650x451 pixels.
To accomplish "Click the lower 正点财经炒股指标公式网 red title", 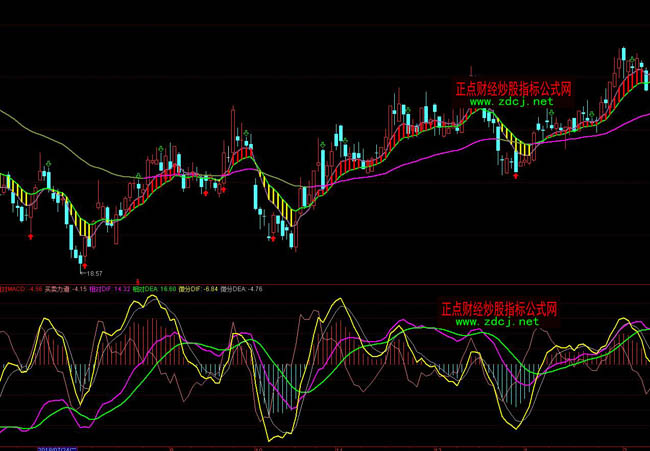I will click(499, 309).
